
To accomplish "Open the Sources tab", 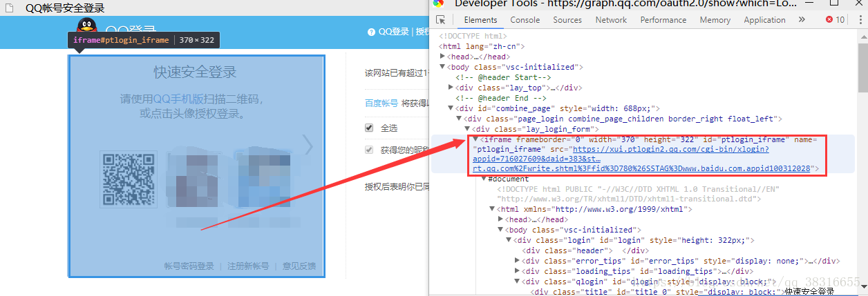I will [x=567, y=20].
